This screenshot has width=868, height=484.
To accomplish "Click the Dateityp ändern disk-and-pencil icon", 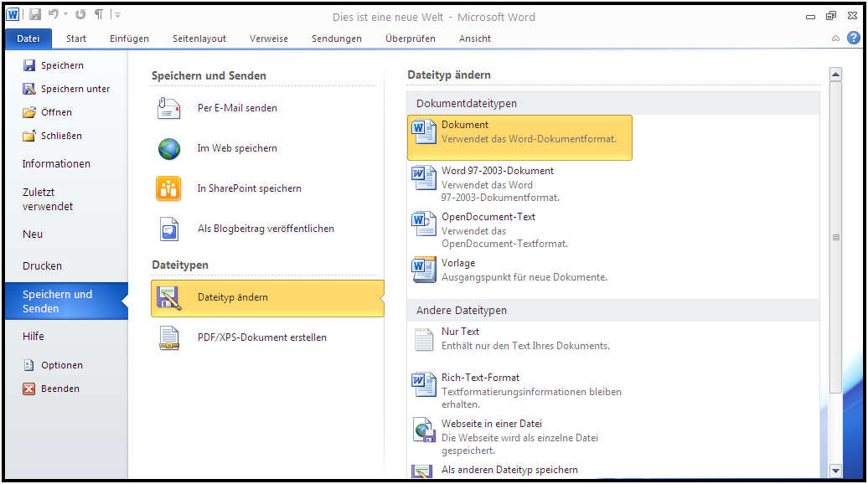I will [x=169, y=297].
